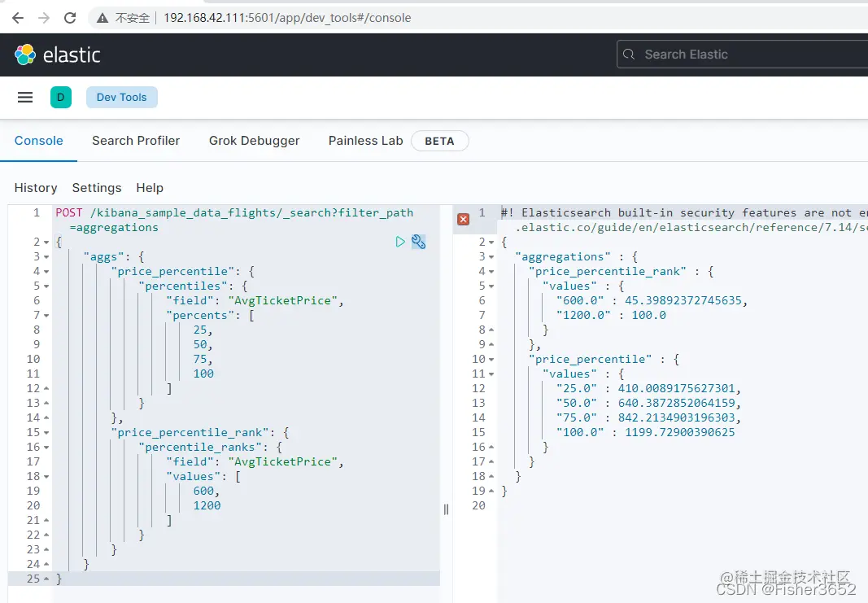Fold percentile_ranks block at request line 16

click(x=46, y=448)
